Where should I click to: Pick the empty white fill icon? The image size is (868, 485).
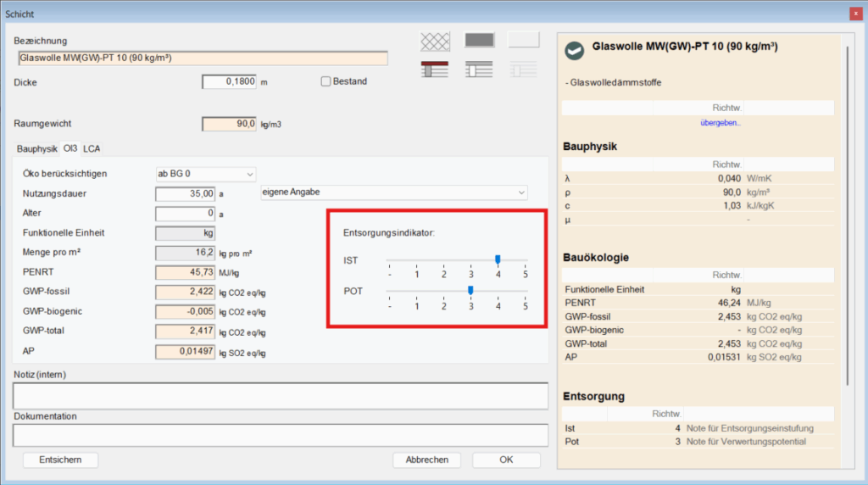click(x=523, y=41)
